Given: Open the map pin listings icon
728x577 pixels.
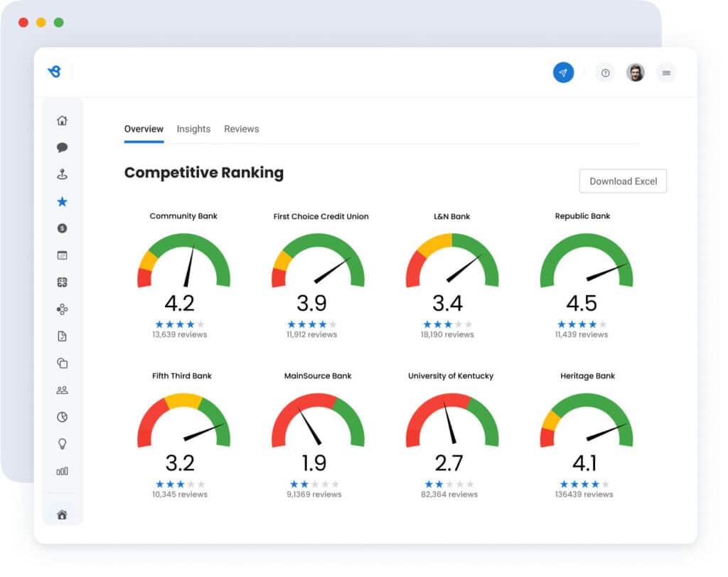Looking at the screenshot, I should 62,175.
